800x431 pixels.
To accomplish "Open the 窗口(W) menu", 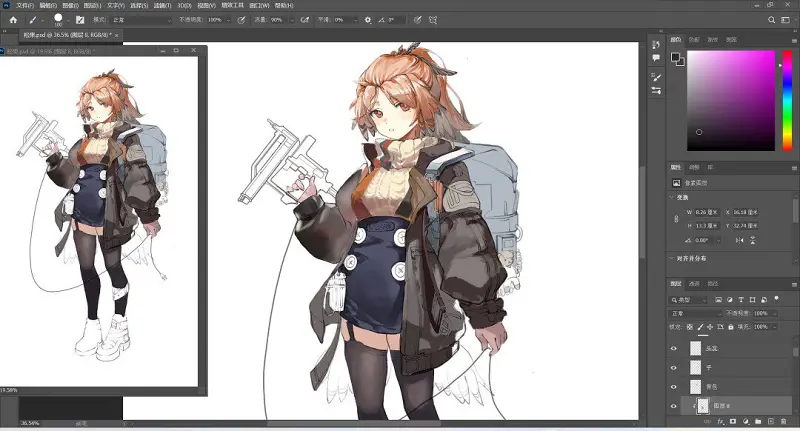I will tap(259, 6).
